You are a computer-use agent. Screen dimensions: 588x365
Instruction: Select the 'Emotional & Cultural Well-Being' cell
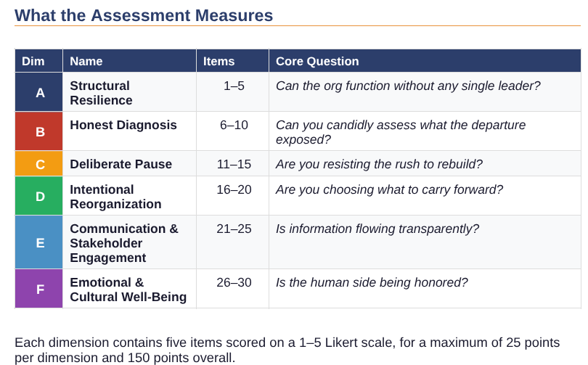128,290
